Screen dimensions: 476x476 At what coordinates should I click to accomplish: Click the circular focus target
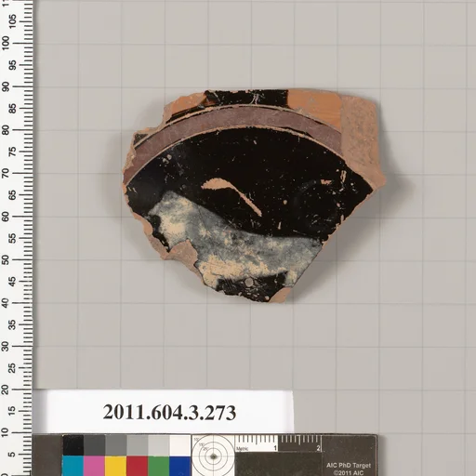[213, 456]
